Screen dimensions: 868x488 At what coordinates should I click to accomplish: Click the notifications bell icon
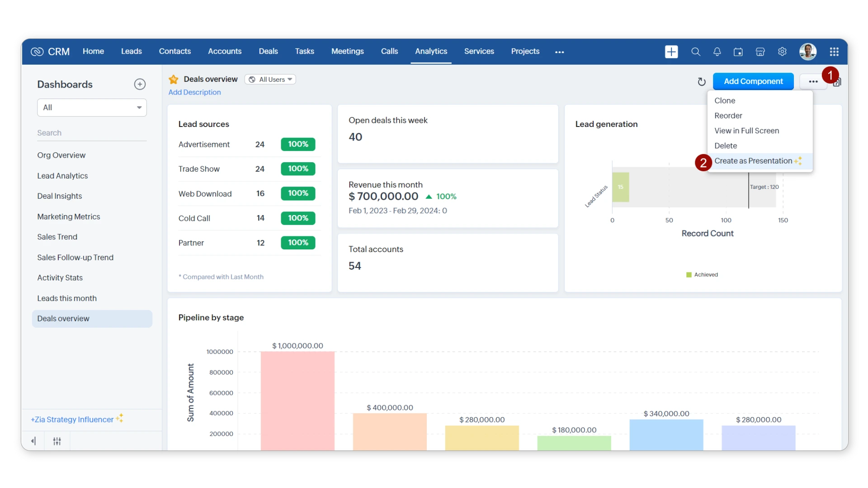coord(717,52)
